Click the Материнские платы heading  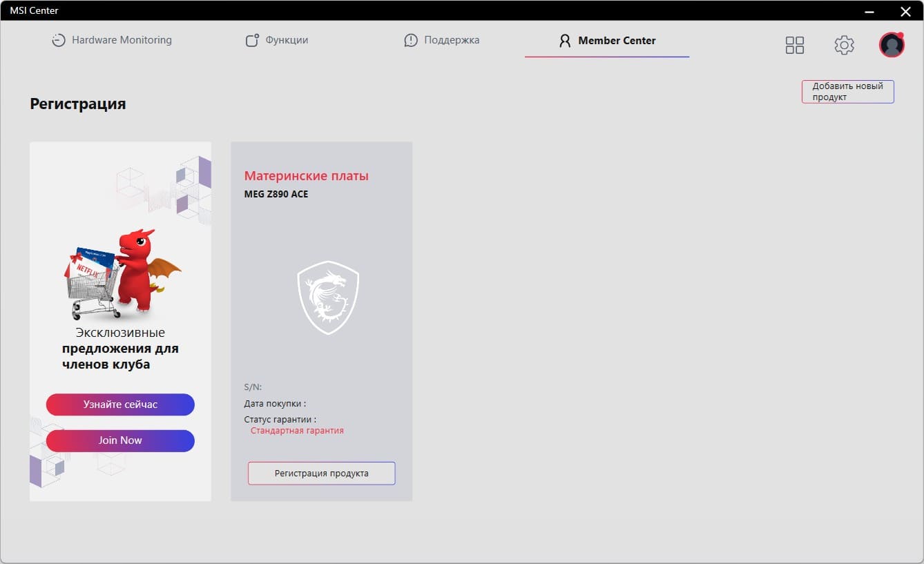(x=307, y=176)
